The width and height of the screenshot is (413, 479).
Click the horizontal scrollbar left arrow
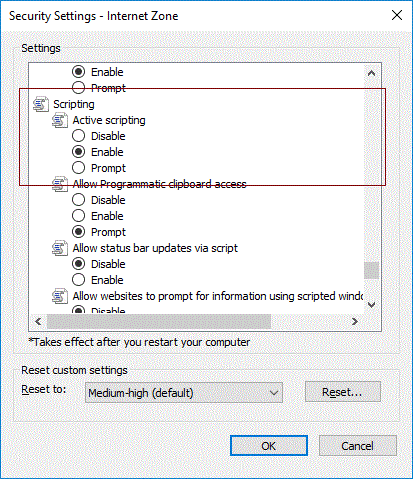tap(38, 321)
